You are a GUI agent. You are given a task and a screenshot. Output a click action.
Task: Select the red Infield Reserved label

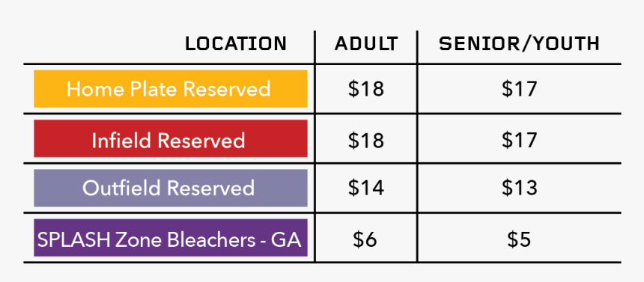tap(171, 138)
